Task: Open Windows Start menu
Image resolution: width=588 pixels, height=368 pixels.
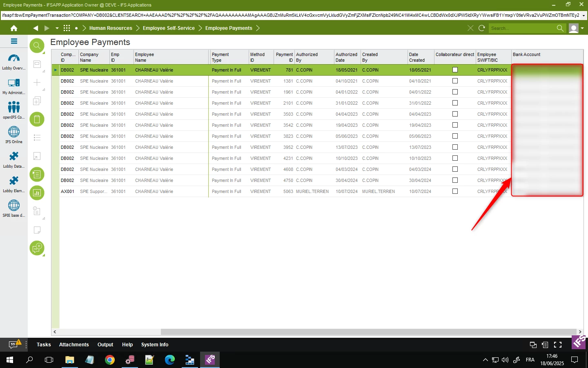Action: pyautogui.click(x=10, y=360)
